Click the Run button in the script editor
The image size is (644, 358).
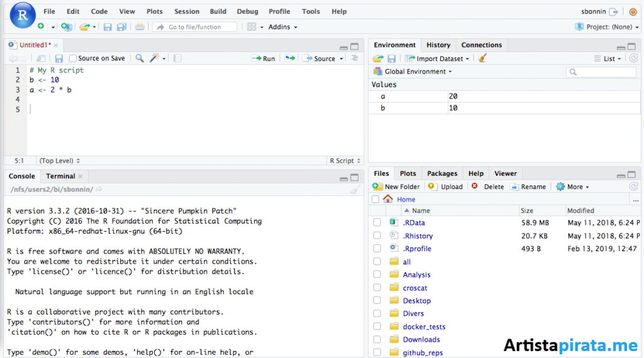[x=264, y=58]
